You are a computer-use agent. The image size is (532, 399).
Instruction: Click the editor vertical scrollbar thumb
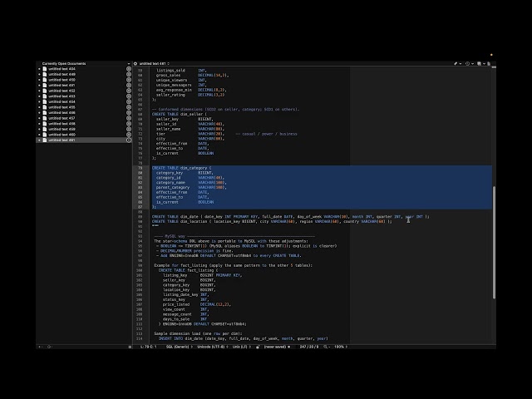[494, 242]
